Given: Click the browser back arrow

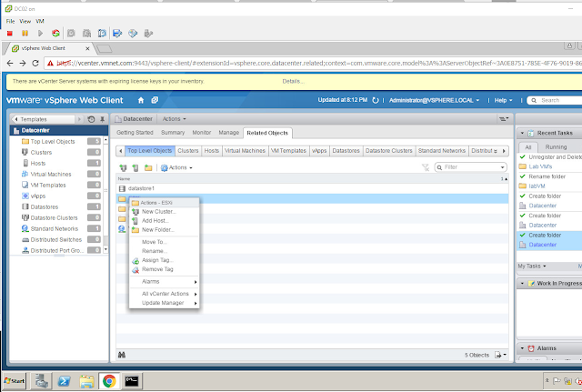Looking at the screenshot, I should click(x=10, y=63).
